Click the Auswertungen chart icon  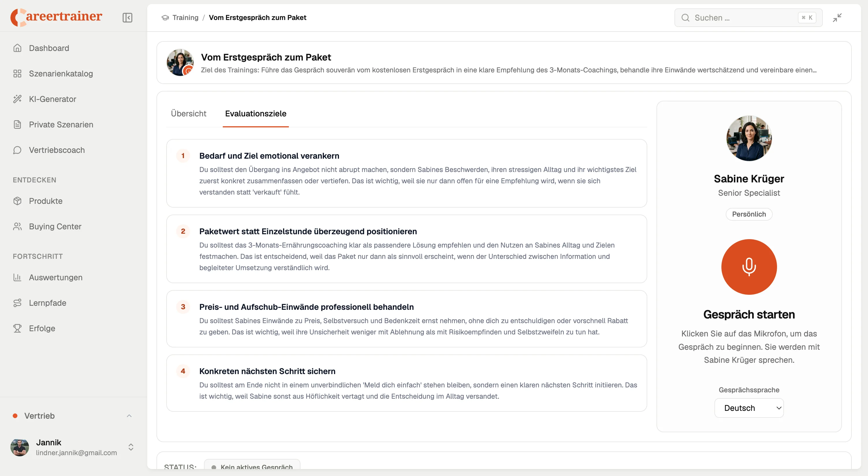17,277
